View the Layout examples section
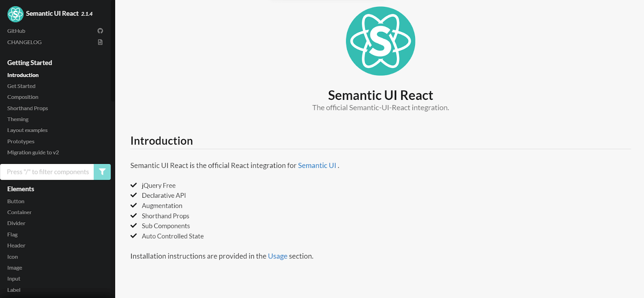Image resolution: width=644 pixels, height=298 pixels. click(27, 130)
